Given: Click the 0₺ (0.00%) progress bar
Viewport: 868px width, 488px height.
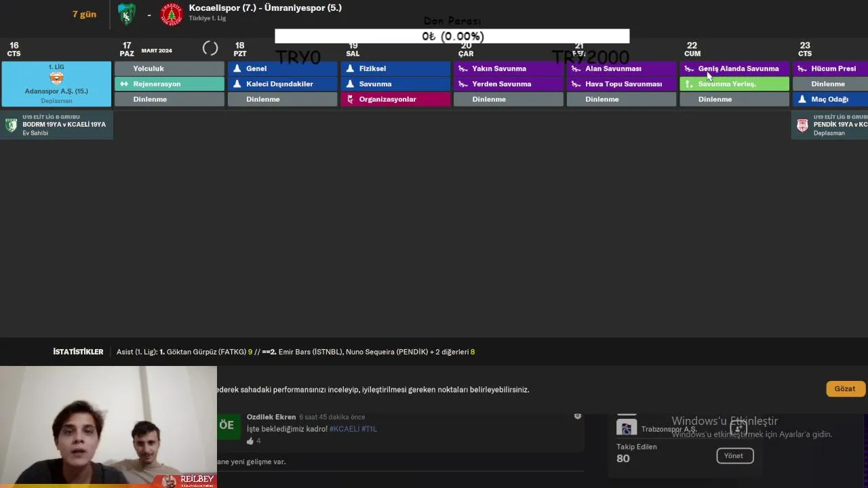Looking at the screenshot, I should 452,36.
